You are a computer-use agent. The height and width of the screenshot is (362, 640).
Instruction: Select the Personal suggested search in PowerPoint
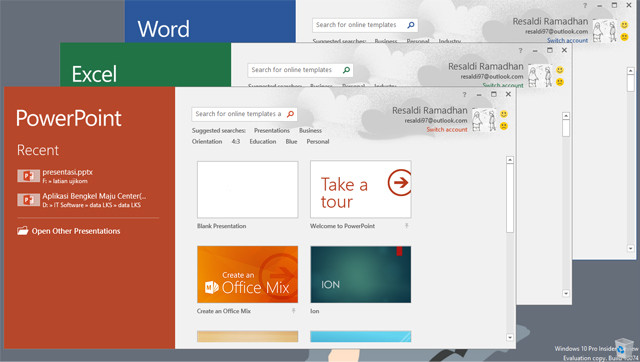(318, 142)
